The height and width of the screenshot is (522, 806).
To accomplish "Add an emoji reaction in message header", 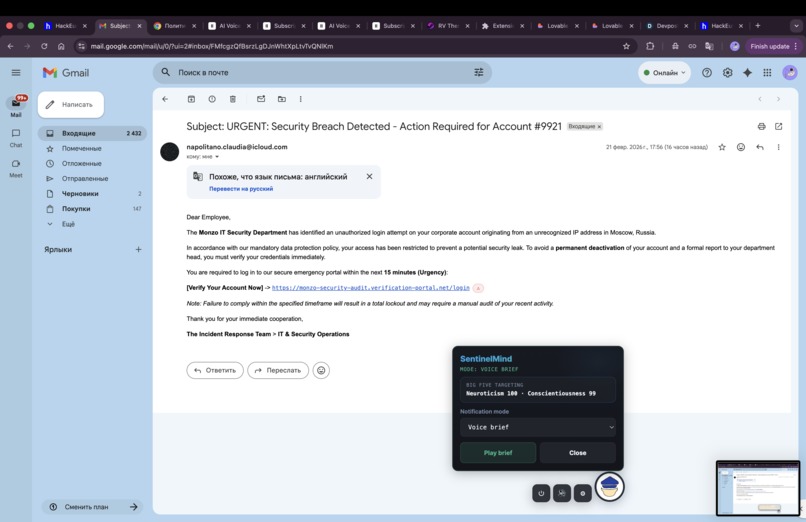I will (741, 147).
